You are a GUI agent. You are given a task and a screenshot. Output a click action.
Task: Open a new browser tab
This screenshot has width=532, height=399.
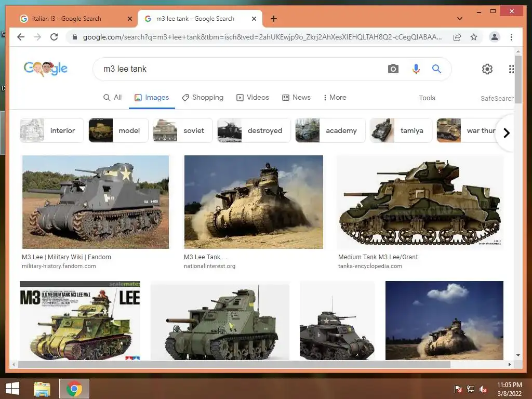click(274, 19)
